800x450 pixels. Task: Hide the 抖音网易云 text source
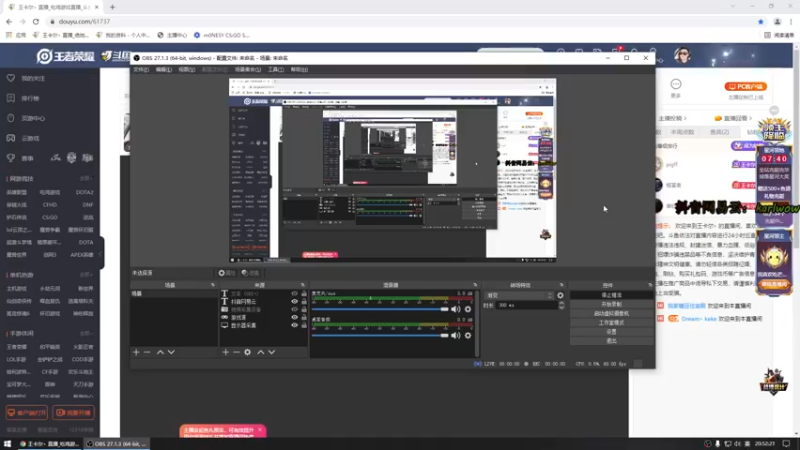point(294,302)
